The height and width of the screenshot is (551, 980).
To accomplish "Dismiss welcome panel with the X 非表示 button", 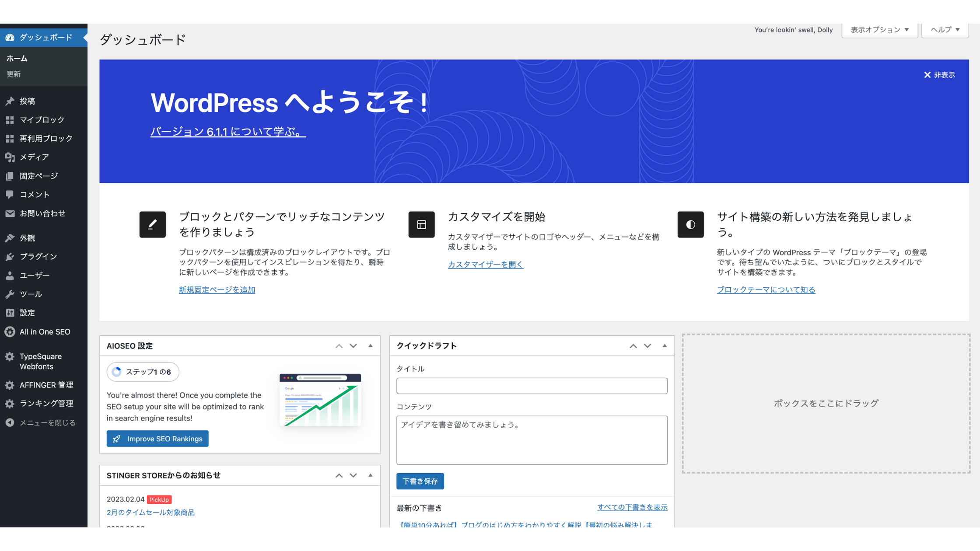I will pos(939,75).
